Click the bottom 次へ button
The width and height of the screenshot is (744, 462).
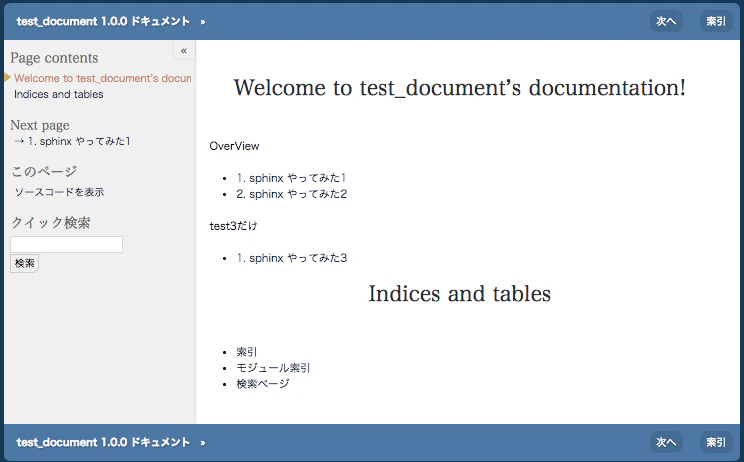click(x=666, y=442)
